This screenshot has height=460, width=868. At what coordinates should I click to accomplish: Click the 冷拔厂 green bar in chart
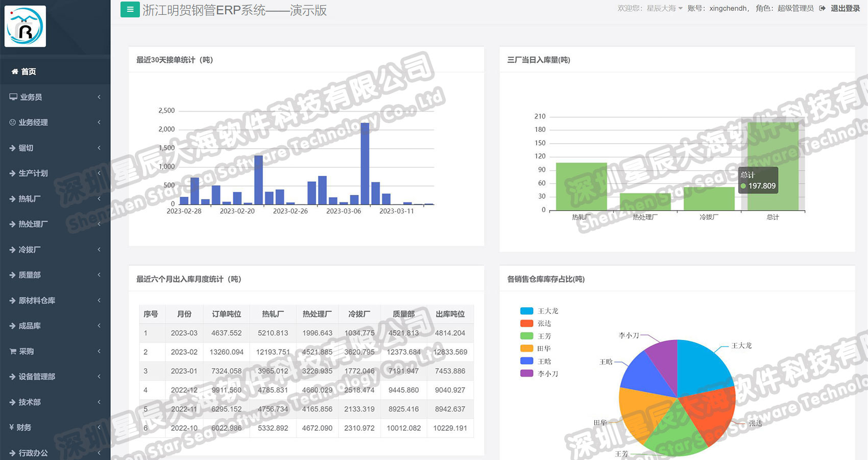click(709, 199)
